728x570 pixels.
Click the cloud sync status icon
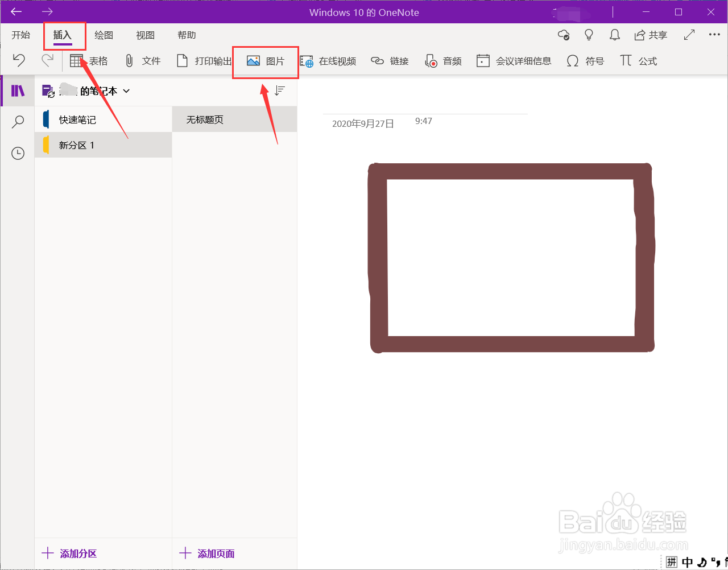(x=564, y=35)
